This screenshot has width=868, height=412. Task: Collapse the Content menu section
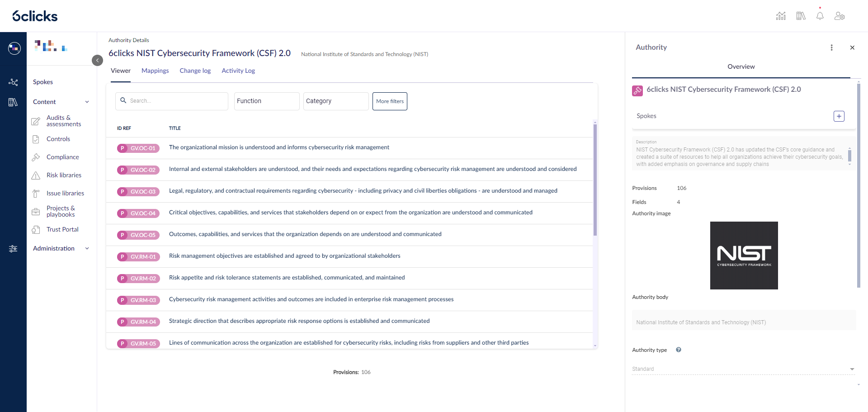click(87, 102)
